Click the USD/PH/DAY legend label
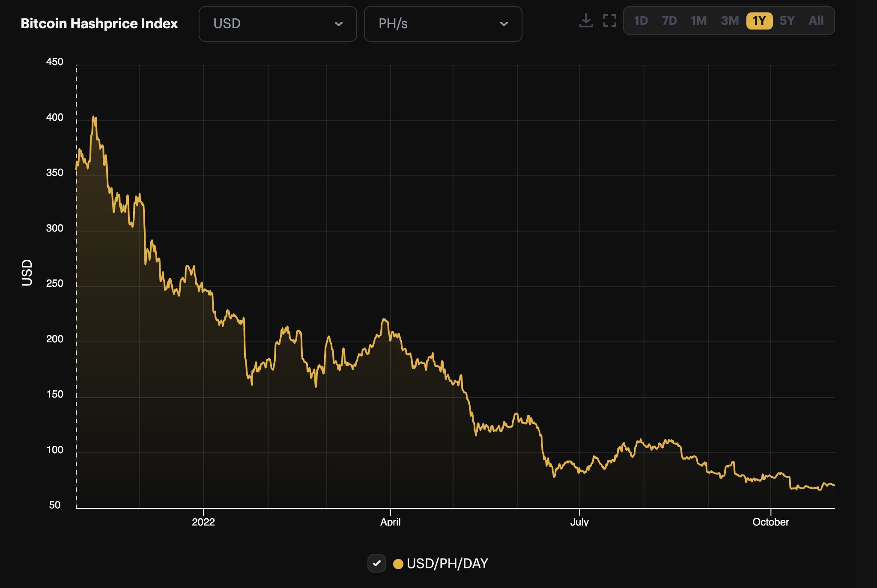 click(447, 564)
